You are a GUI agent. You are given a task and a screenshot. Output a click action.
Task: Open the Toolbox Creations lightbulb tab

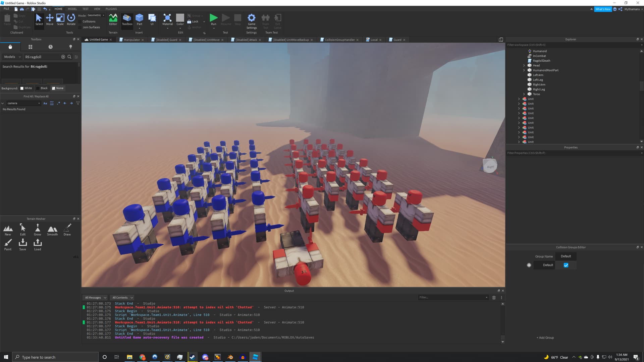coord(70,47)
